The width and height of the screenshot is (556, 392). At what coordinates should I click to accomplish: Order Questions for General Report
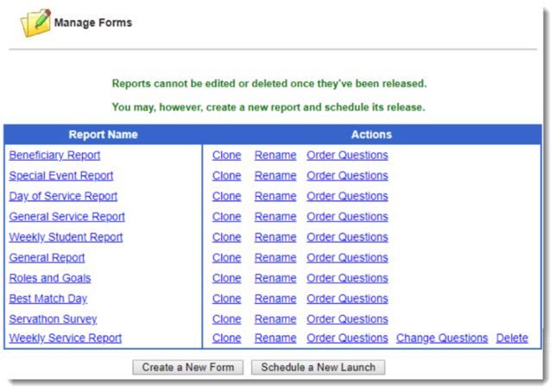point(347,258)
